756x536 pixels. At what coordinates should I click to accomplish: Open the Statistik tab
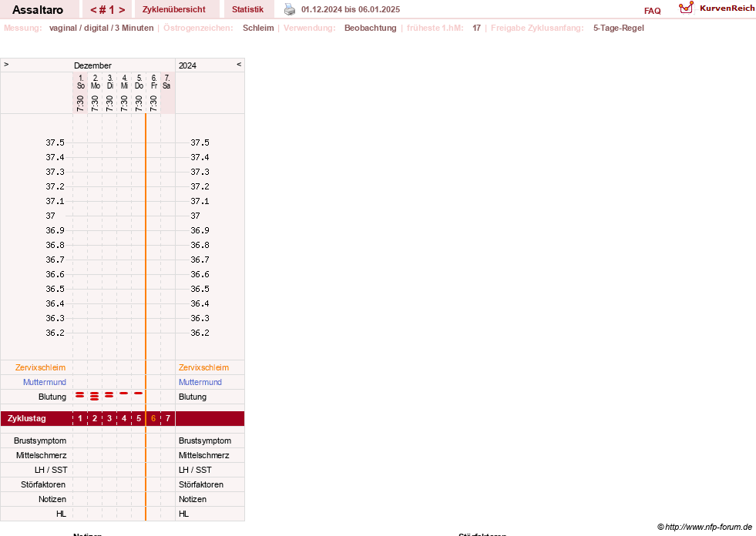coord(248,10)
